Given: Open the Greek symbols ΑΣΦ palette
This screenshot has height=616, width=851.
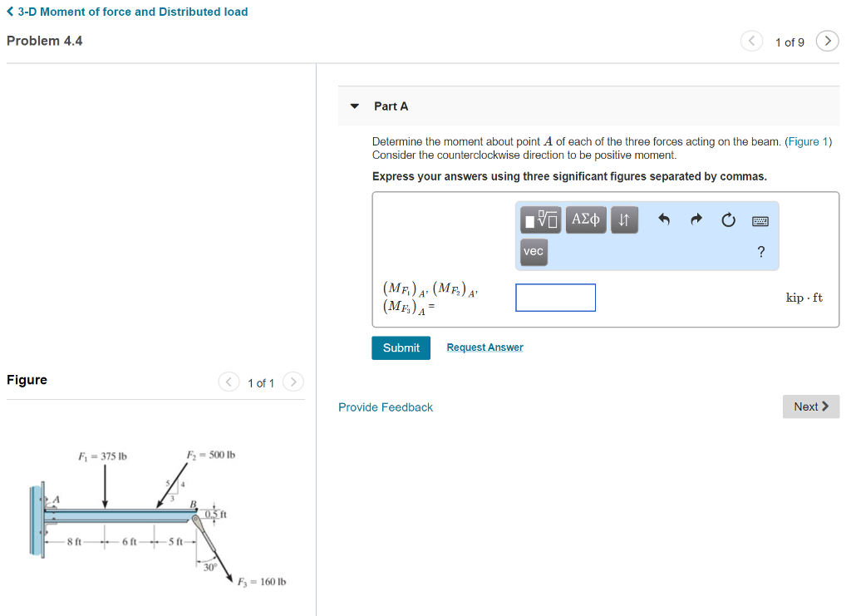Looking at the screenshot, I should 585,219.
